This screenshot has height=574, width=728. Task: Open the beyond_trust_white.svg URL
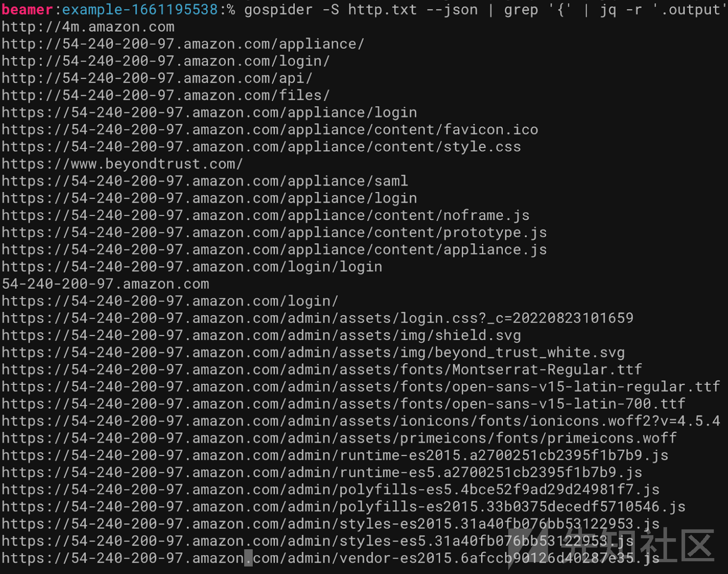coord(313,353)
